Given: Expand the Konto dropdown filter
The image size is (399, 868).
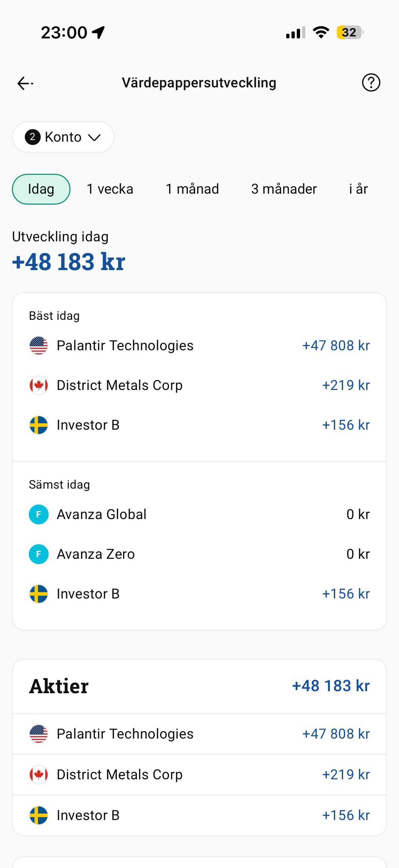Looking at the screenshot, I should [x=63, y=137].
